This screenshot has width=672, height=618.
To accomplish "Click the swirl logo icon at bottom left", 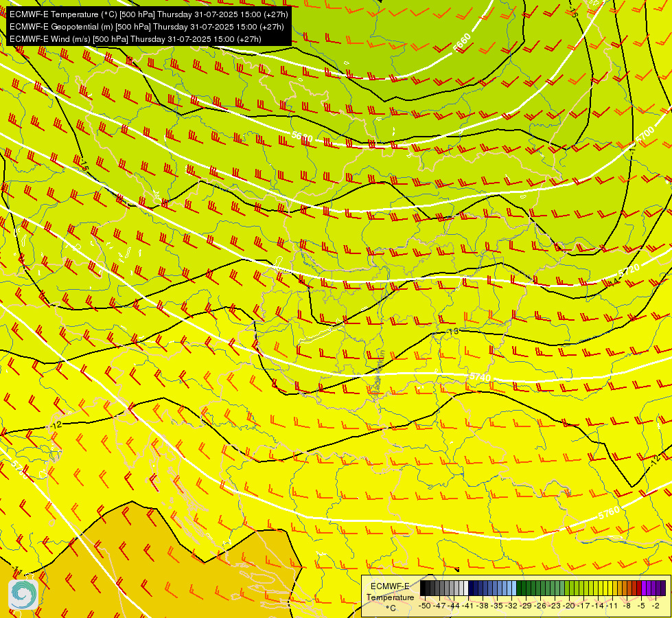I will click(23, 595).
